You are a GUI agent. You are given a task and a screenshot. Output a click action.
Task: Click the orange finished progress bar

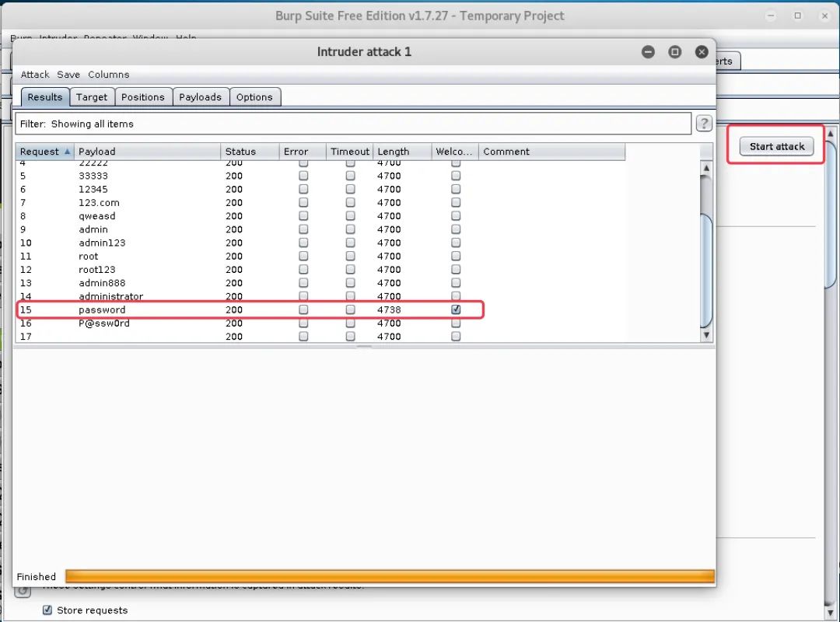pos(390,576)
